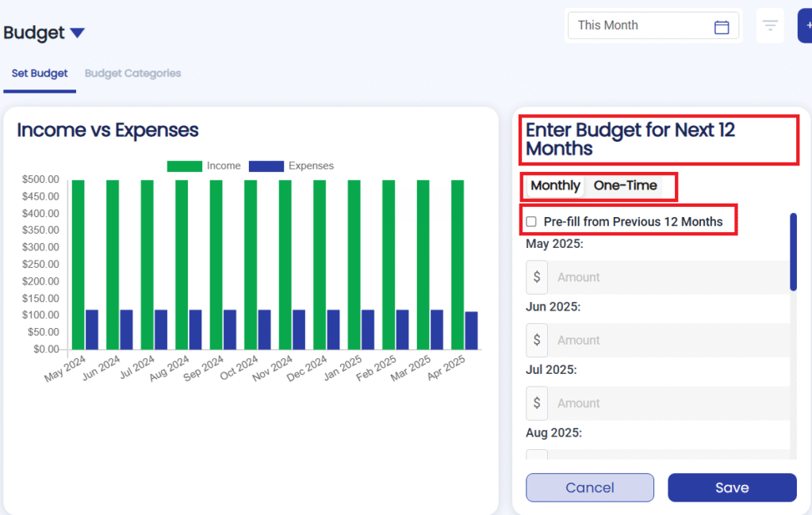Click the blue plus button at top right

[806, 26]
